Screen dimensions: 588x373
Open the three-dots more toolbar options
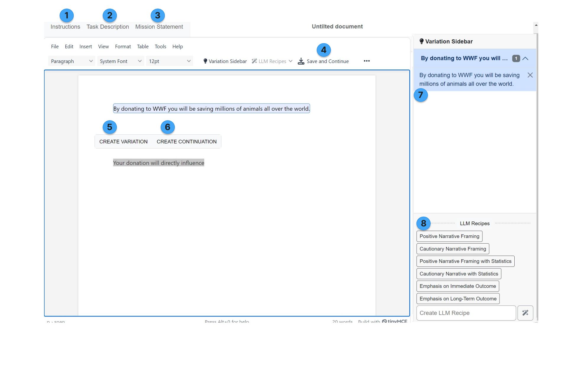point(366,61)
